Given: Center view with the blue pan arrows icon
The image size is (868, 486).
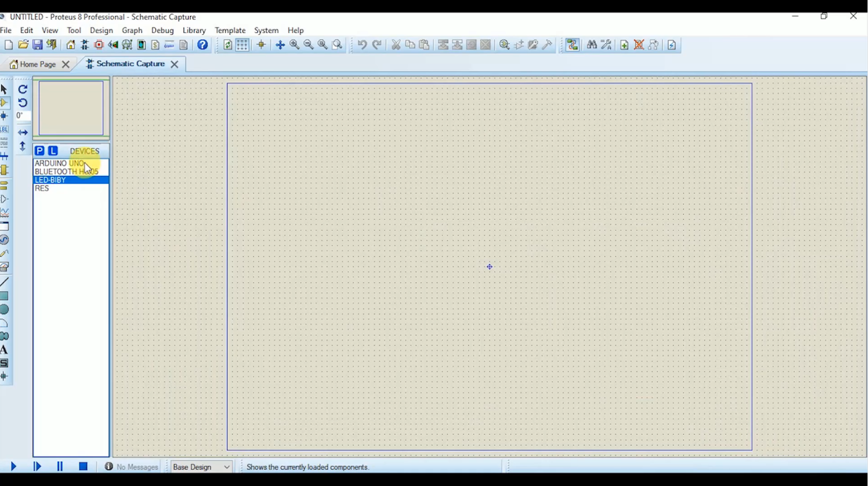Looking at the screenshot, I should click(x=280, y=45).
